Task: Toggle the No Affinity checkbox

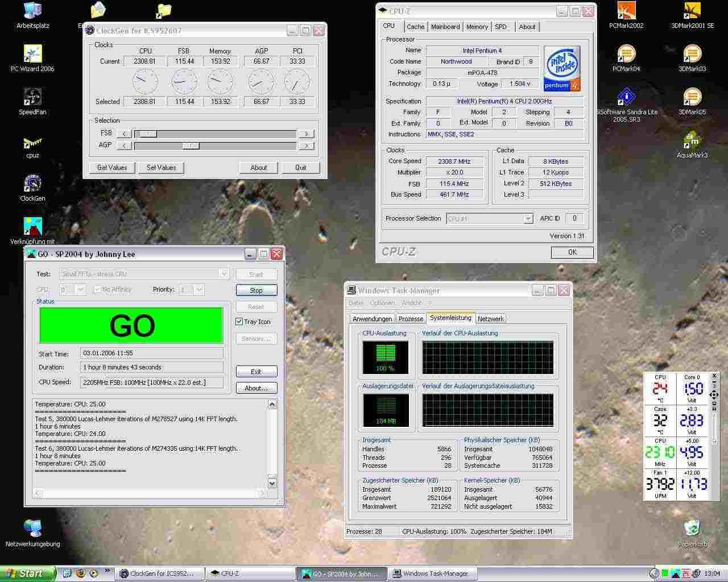Action: (97, 289)
